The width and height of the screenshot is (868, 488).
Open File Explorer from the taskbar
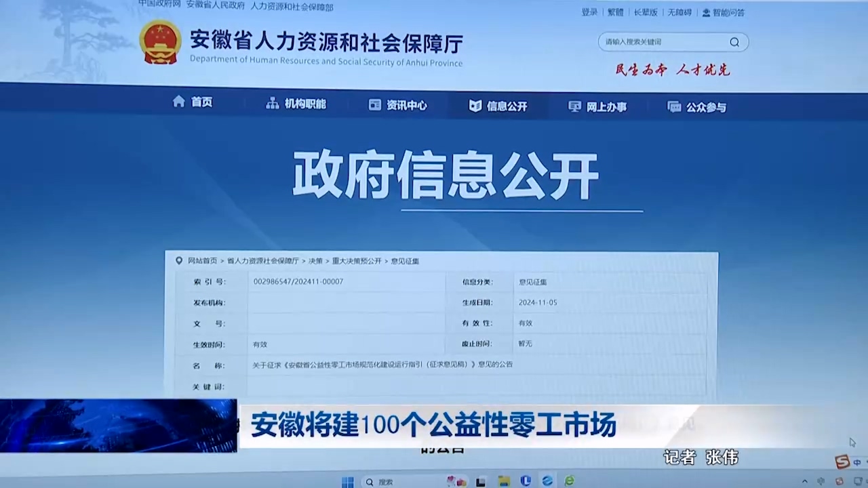[x=504, y=482]
